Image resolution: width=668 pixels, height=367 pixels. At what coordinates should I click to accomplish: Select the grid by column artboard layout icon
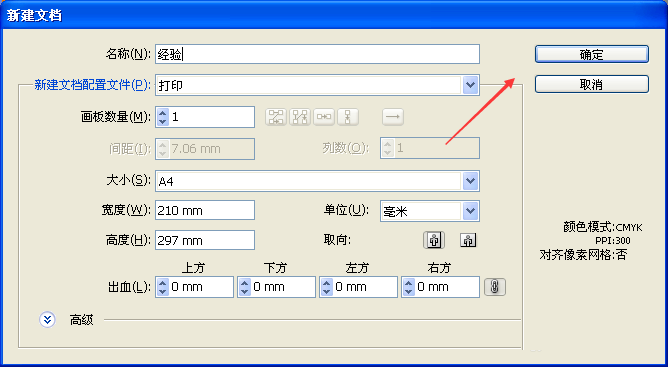click(300, 116)
